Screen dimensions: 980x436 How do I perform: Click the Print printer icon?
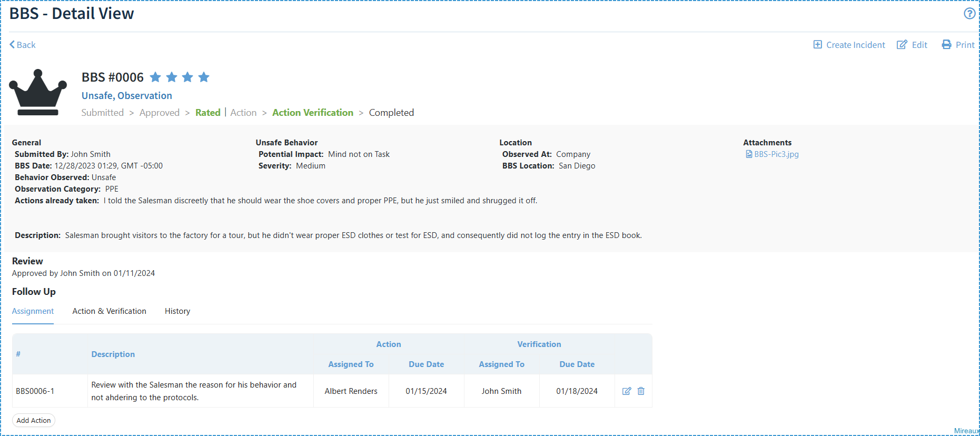click(x=947, y=45)
